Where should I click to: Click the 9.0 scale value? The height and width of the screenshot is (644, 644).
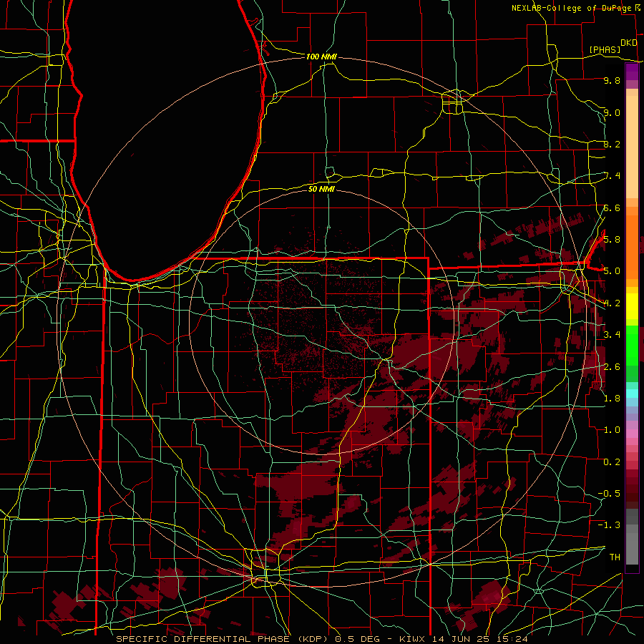612,112
